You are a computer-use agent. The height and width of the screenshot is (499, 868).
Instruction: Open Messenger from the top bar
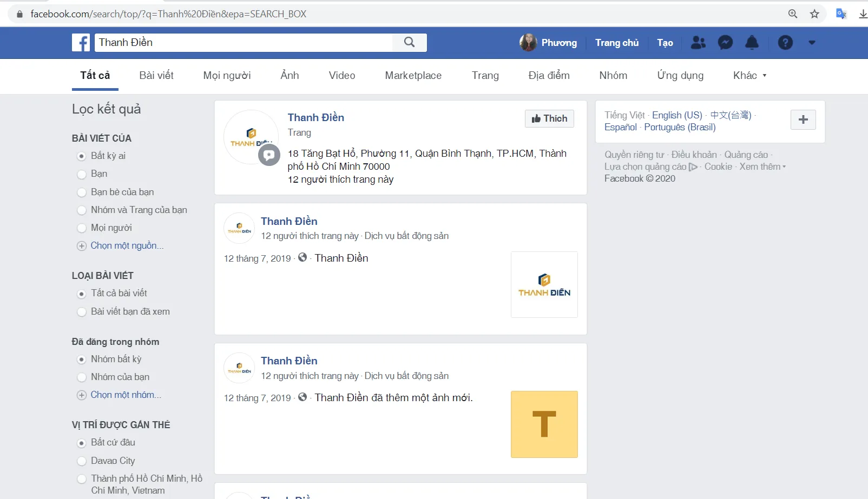point(725,42)
